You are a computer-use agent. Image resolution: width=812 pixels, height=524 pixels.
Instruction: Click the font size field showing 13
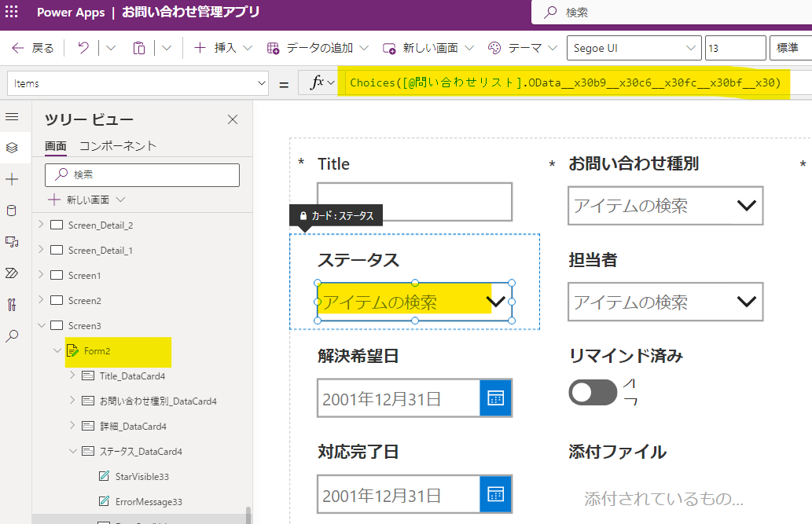[x=735, y=48]
